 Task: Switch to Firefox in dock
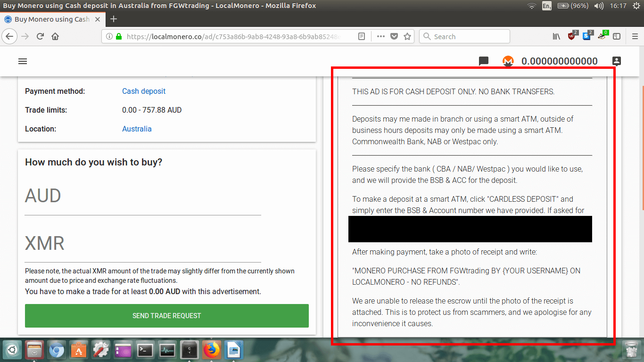[212, 350]
